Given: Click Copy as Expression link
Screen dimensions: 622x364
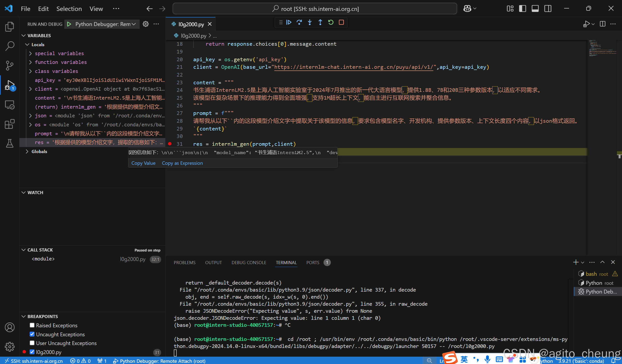Looking at the screenshot, I should tap(182, 163).
